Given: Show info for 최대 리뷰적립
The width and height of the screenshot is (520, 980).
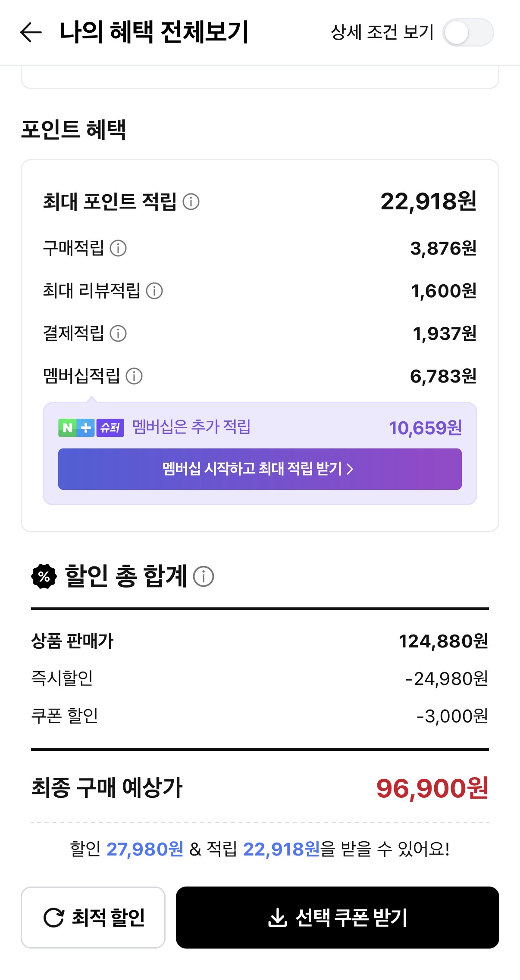Looking at the screenshot, I should point(154,291).
